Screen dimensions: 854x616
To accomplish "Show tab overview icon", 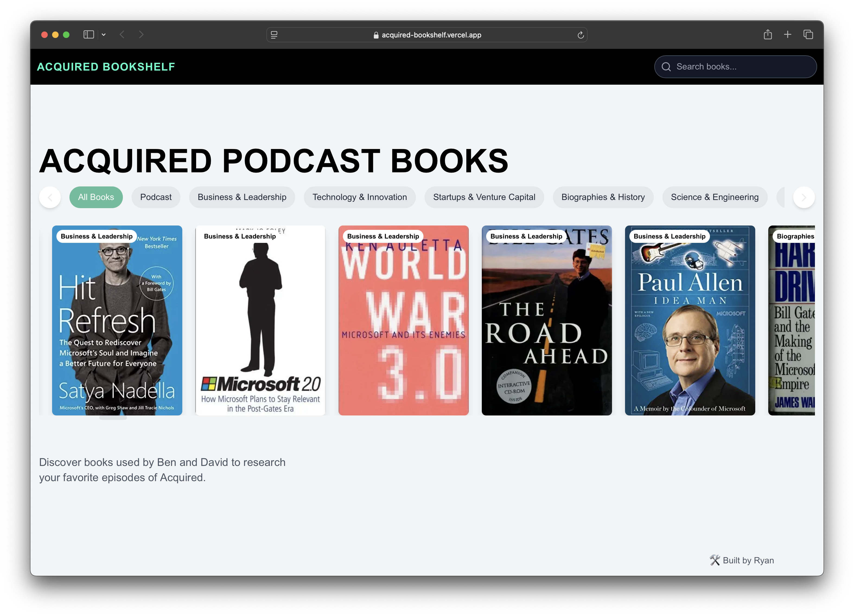I will (x=808, y=35).
